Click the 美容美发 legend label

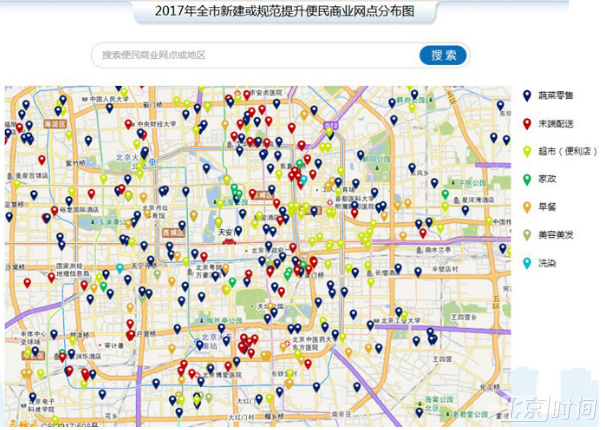click(x=560, y=235)
